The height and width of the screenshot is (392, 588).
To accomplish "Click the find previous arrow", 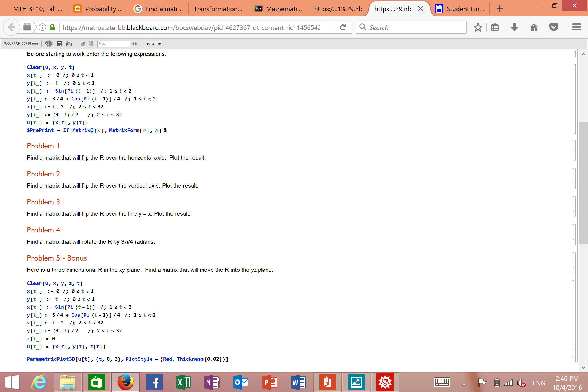I will click(x=133, y=44).
